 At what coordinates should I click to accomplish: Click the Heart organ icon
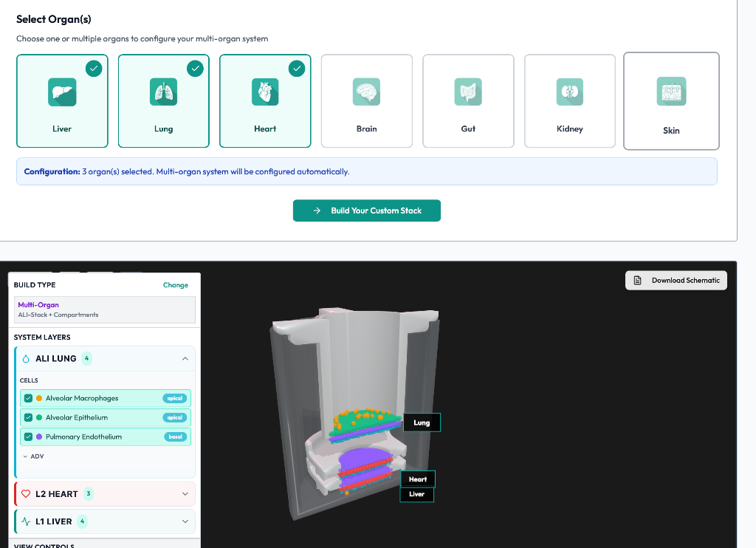[x=265, y=92]
